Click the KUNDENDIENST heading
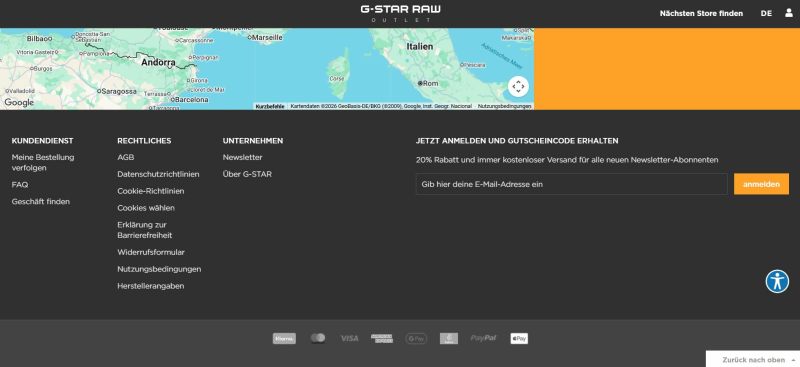The width and height of the screenshot is (800, 367). point(42,141)
